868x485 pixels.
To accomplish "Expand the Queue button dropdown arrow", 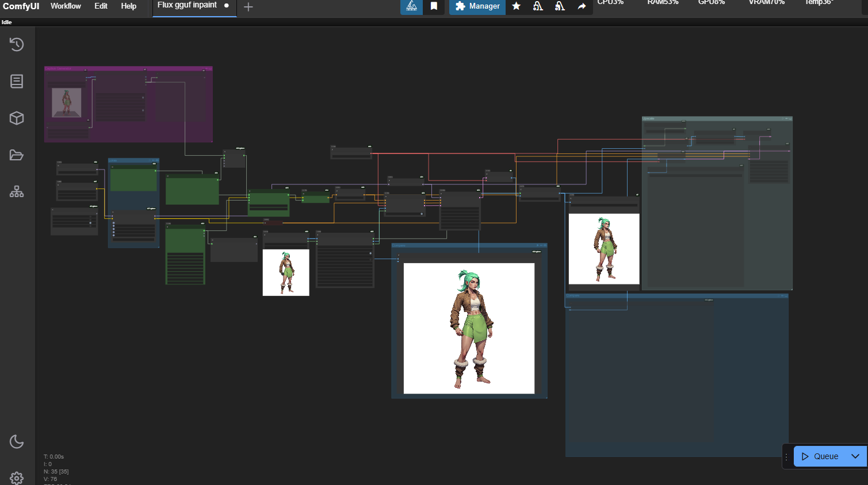I will [x=855, y=456].
